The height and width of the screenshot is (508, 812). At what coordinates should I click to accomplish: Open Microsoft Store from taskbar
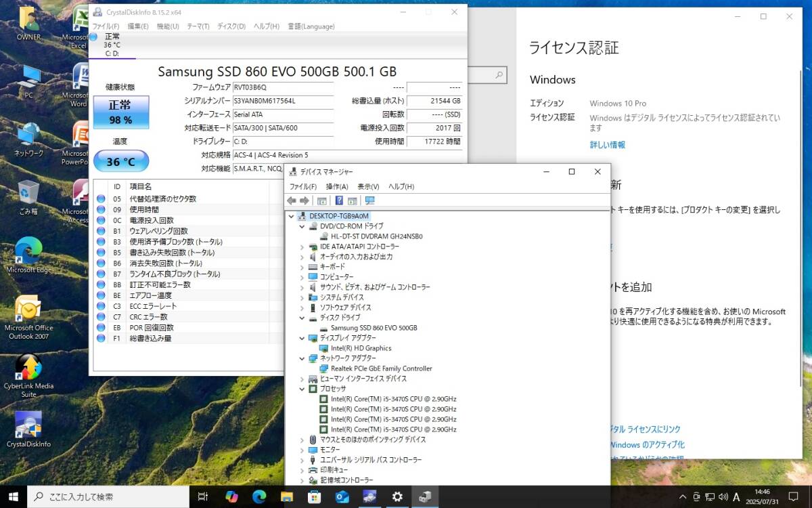pos(314,496)
